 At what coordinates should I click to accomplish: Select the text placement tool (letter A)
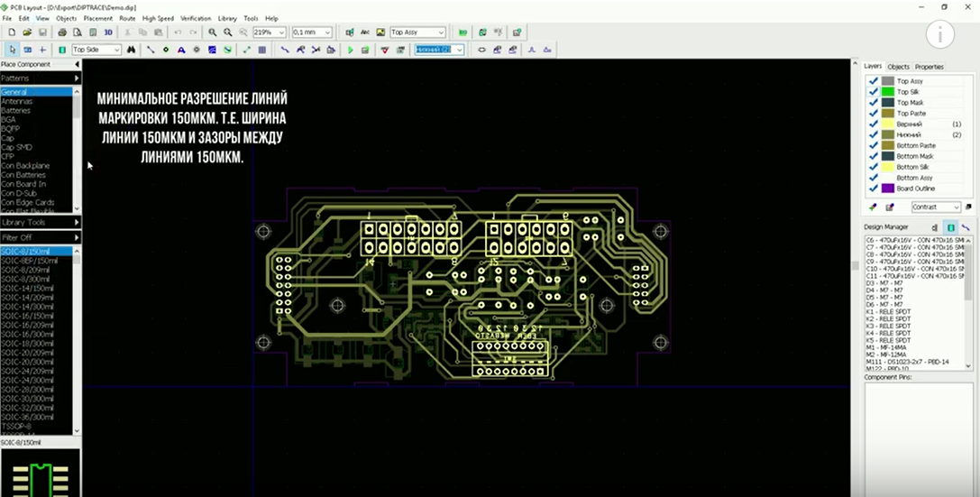coord(181,50)
